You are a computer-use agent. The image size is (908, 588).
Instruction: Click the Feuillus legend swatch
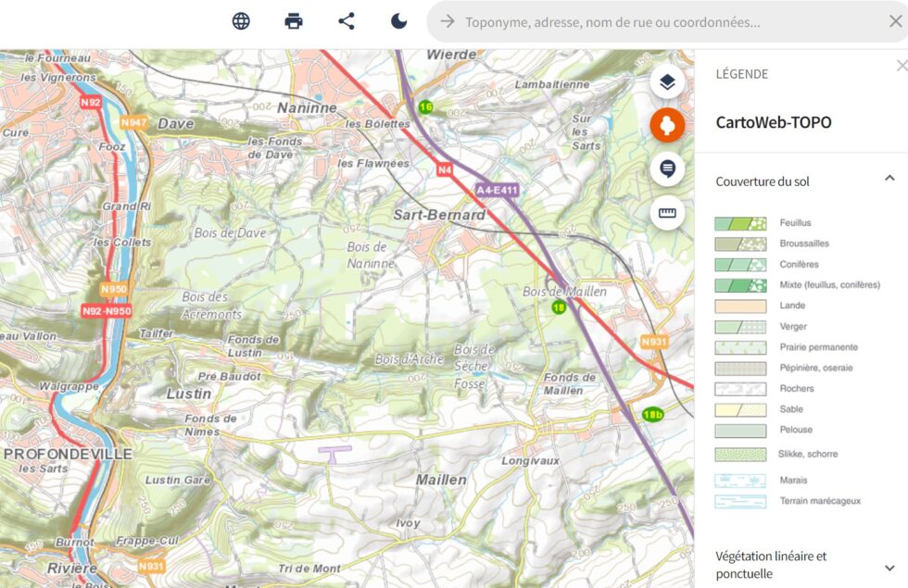click(x=740, y=223)
